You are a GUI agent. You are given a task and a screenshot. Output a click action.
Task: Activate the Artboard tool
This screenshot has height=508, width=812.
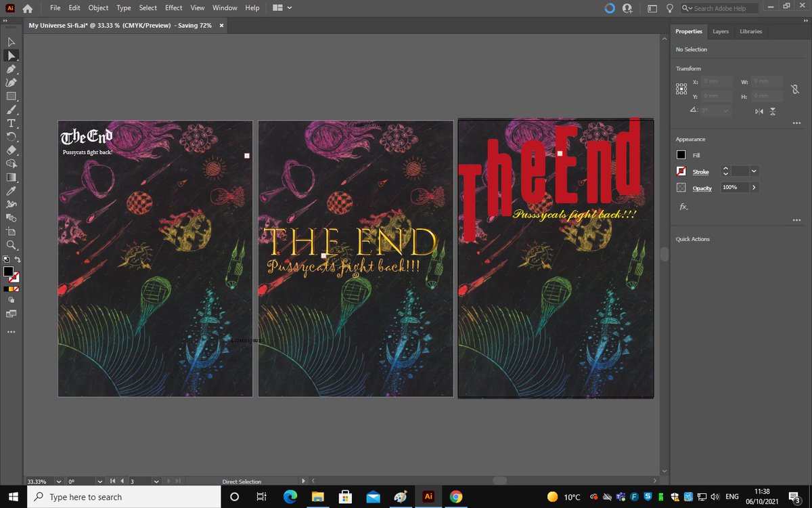pos(12,232)
